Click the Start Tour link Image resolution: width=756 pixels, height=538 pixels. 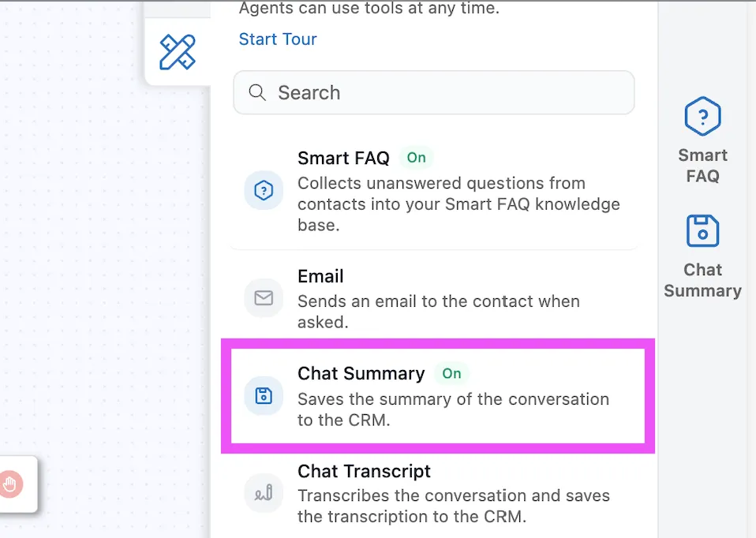tap(278, 39)
